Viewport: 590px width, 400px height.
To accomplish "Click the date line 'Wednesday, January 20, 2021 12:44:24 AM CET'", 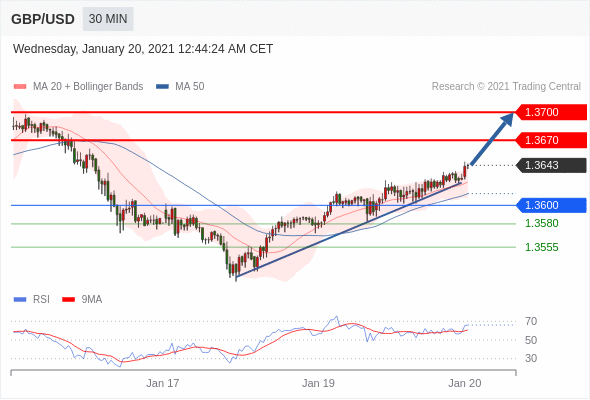I will [143, 49].
